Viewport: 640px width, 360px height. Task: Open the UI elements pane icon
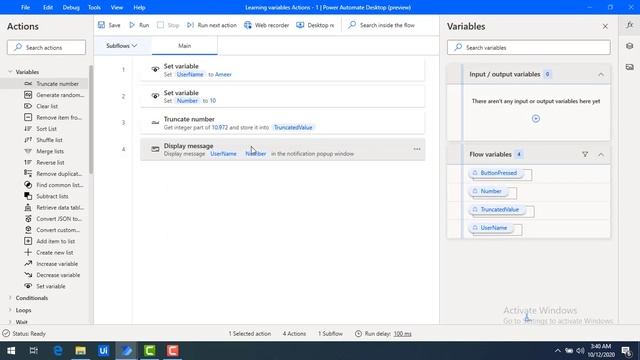(629, 46)
